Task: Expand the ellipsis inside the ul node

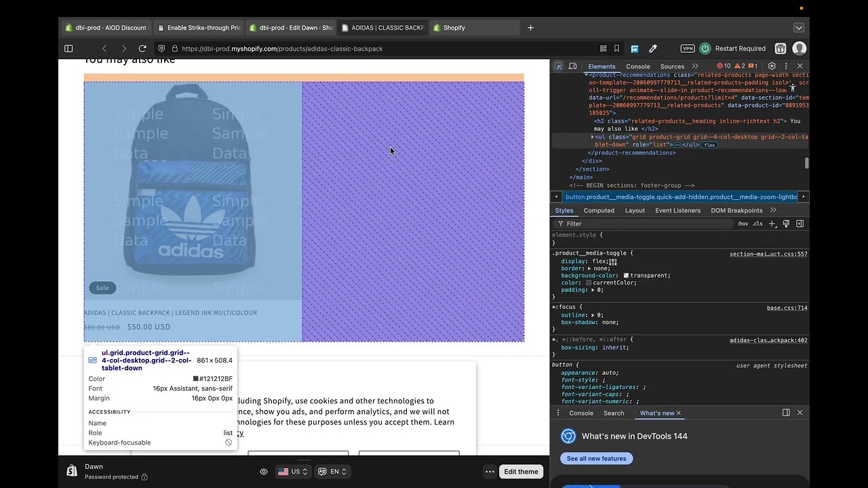Action: click(677, 145)
